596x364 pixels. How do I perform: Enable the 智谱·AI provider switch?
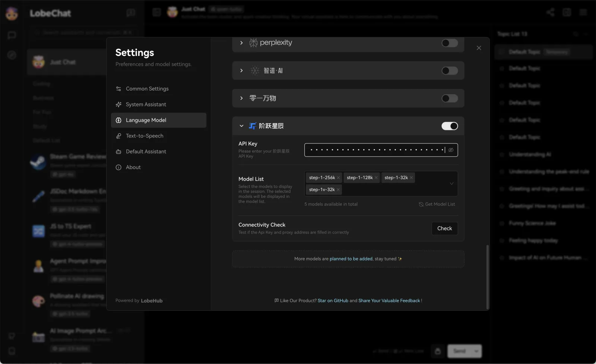450,71
